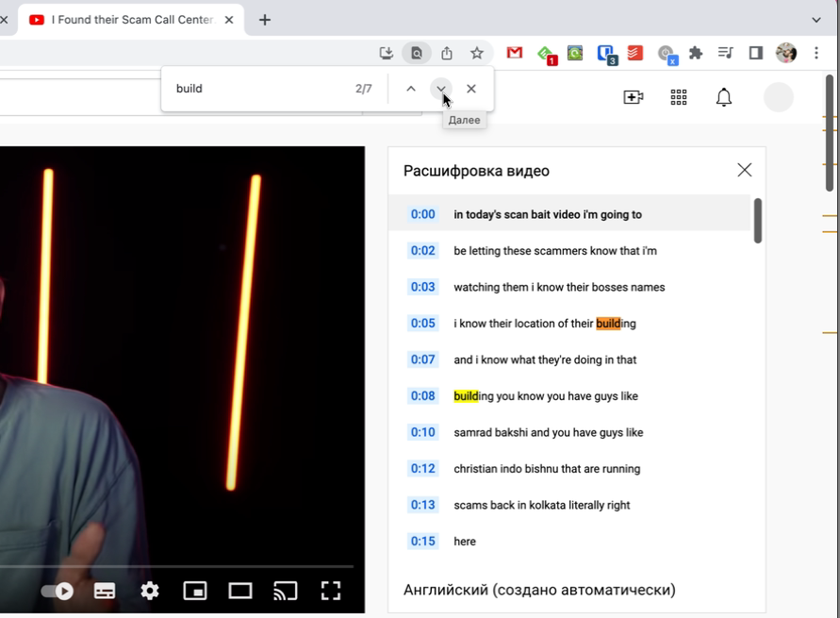Click 'samrad bakshi and you have guys like' line
This screenshot has width=840, height=618.
tap(548, 432)
